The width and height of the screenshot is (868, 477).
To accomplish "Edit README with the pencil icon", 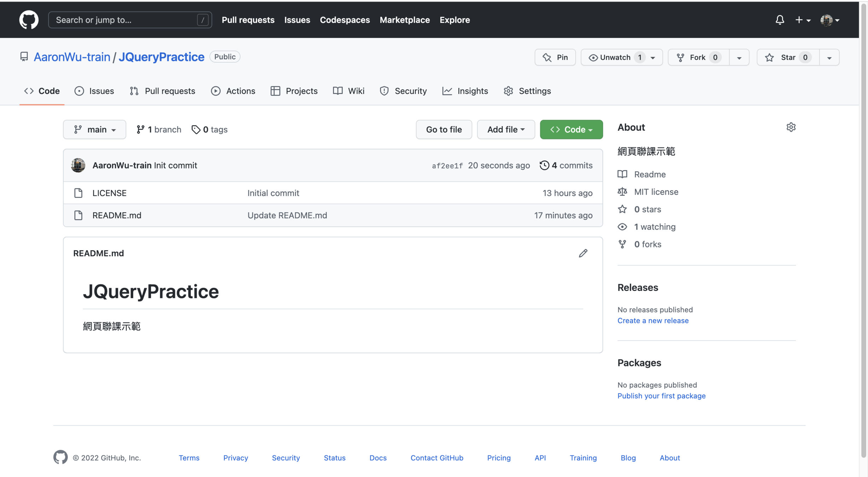I will click(583, 253).
